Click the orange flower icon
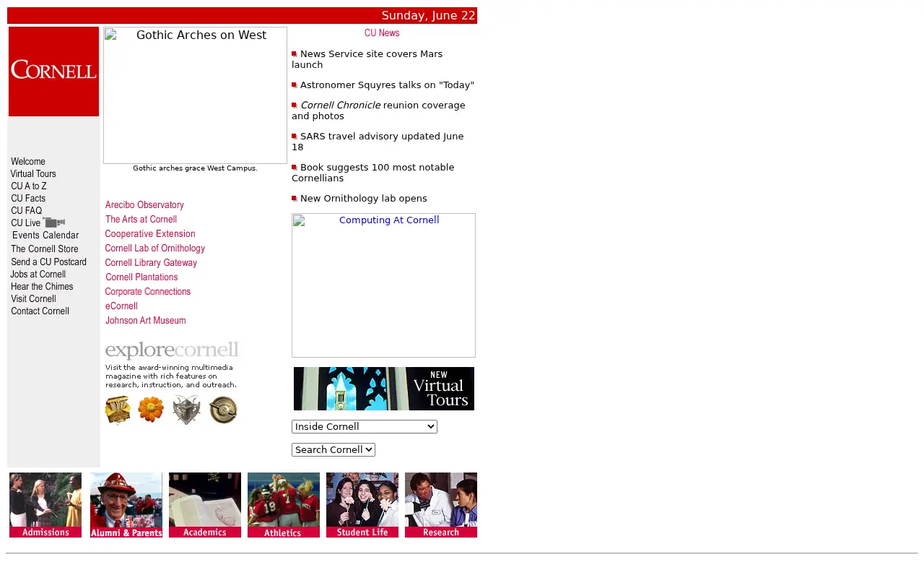The image size is (924, 578). pos(151,410)
